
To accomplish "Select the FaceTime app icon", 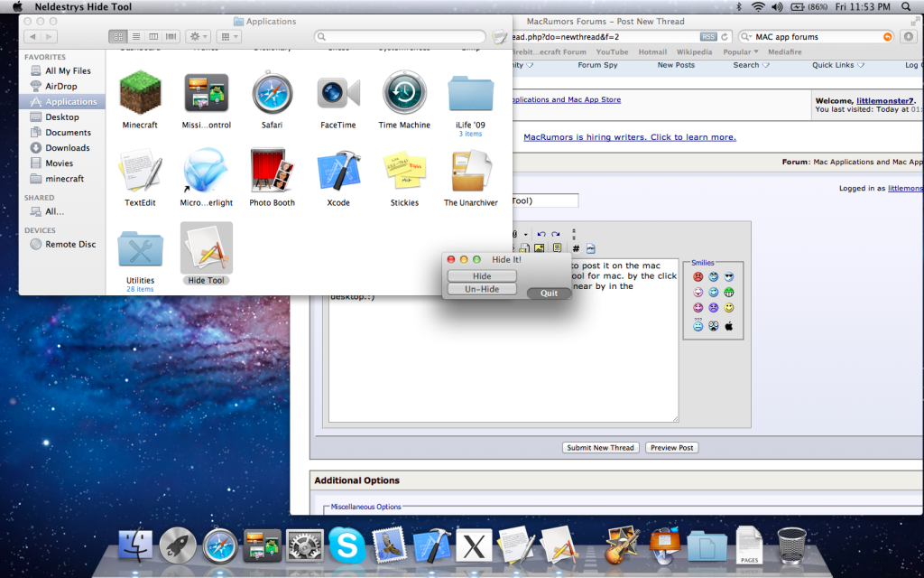I will click(338, 93).
